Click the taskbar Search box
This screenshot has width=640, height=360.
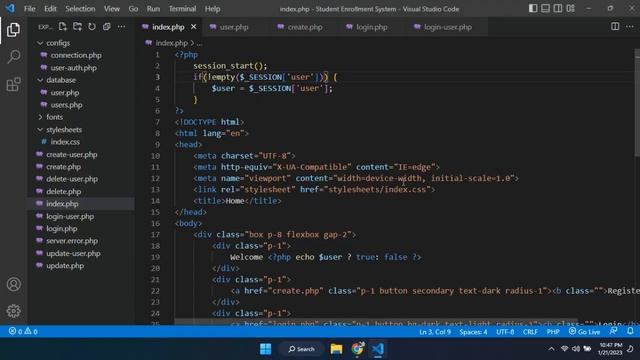point(301,349)
